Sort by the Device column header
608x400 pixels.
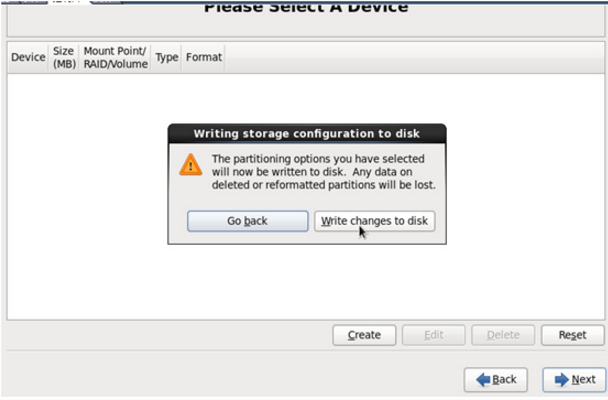coord(28,57)
